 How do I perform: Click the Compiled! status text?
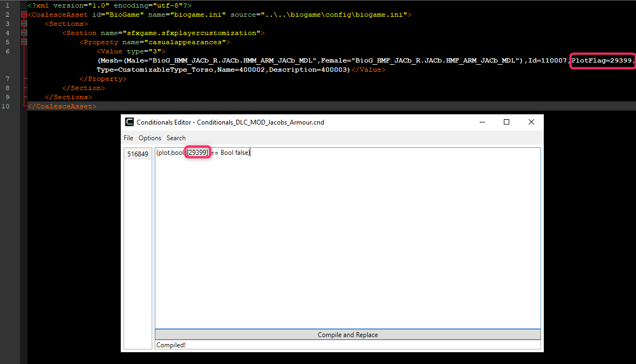coord(171,345)
